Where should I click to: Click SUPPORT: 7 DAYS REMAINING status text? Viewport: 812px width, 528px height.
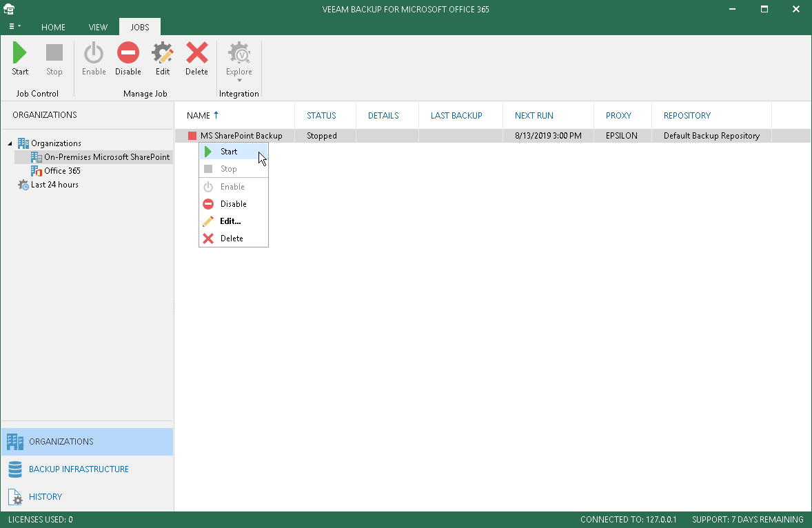[748, 519]
